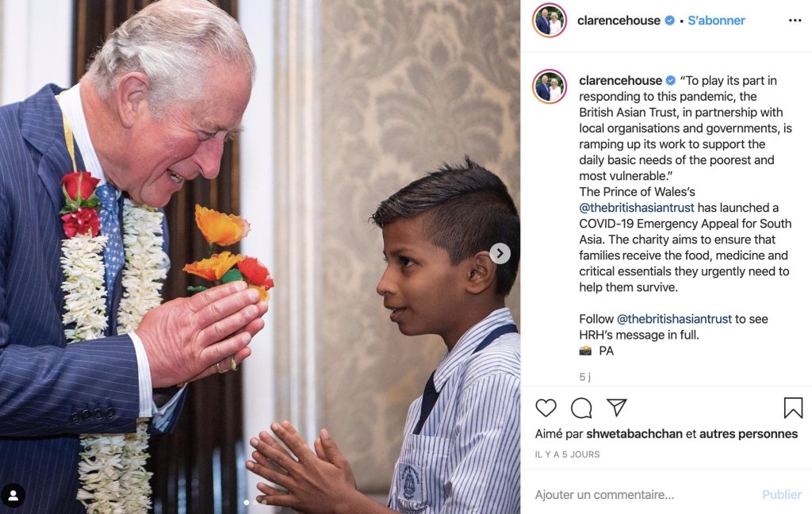Screen dimensions: 812x514
Task: Click the Publier comment button
Action: tap(781, 495)
